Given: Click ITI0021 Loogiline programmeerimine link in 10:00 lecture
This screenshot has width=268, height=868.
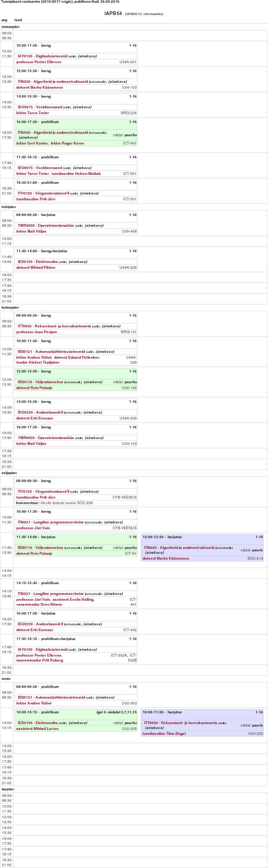Looking at the screenshot, I should pyautogui.click(x=51, y=522).
